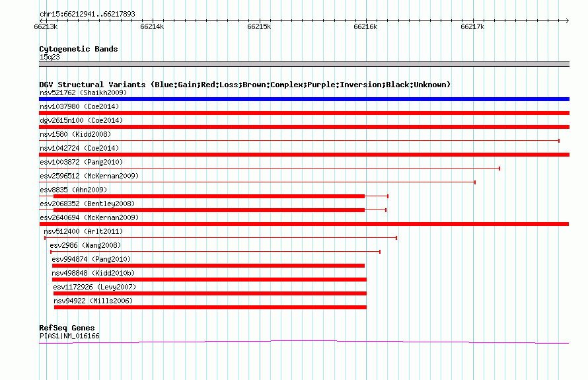Select the nsv498848 (Kidd2010b) label
Screen dimensions: 588x380
click(93, 273)
